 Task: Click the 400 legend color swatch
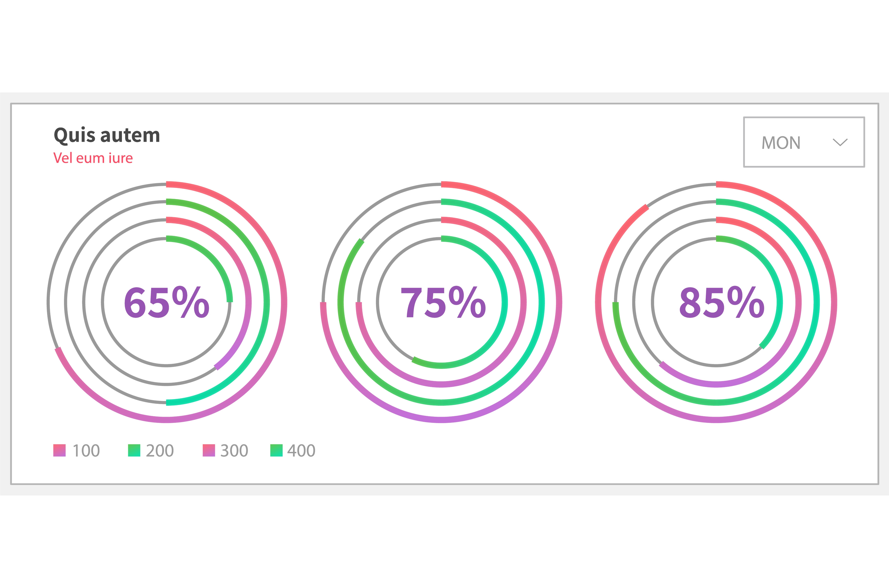coord(276,450)
